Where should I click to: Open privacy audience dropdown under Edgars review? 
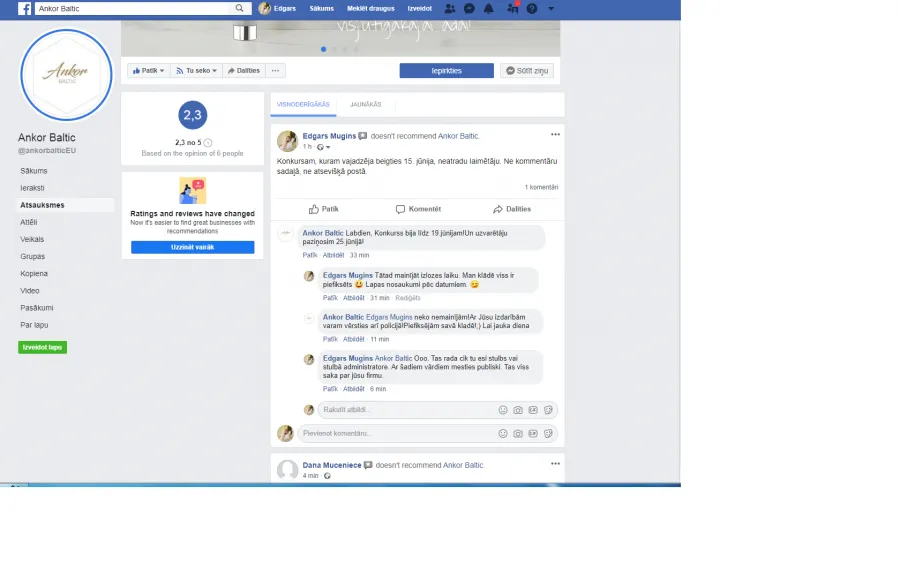[324, 147]
